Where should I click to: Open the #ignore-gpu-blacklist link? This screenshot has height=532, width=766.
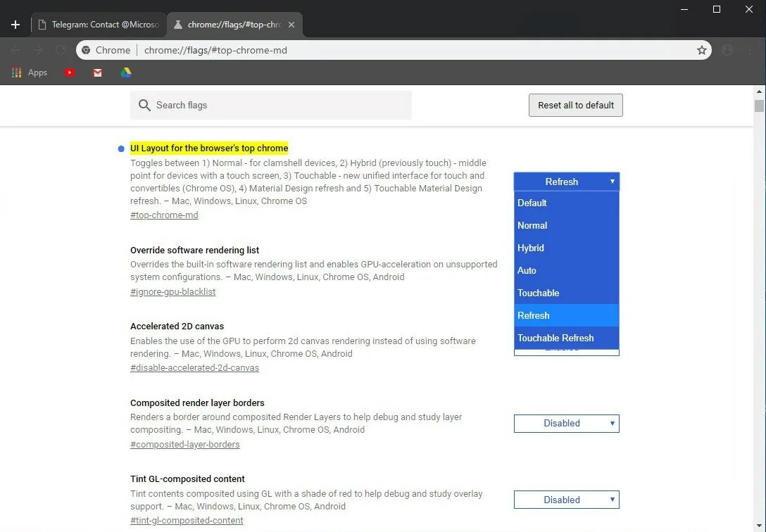173,292
